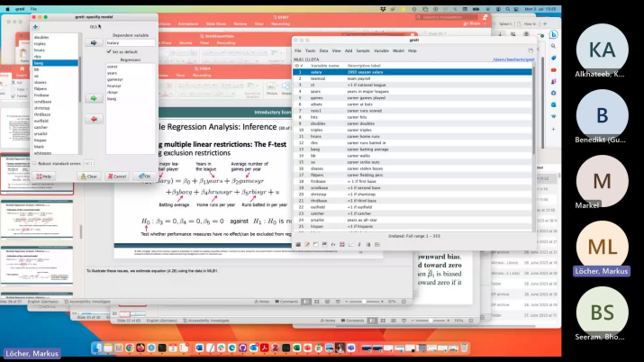Open the Model menu in gretl window
Viewport: 644px width, 362px height.
397,50
